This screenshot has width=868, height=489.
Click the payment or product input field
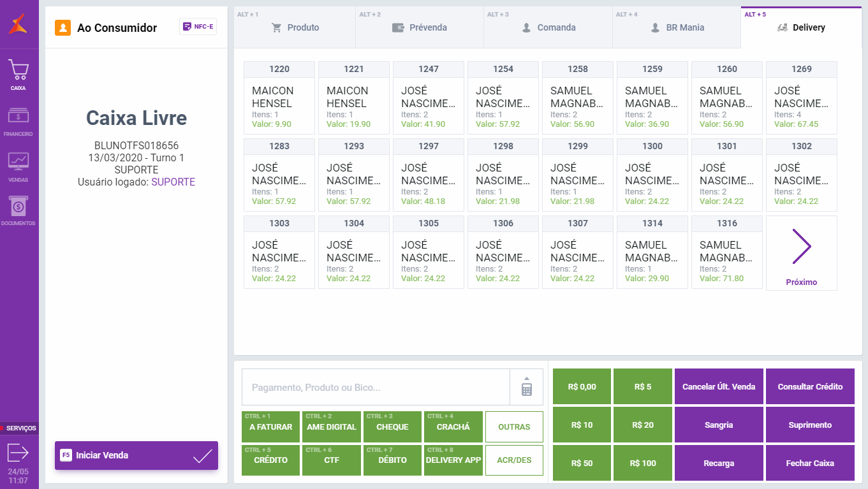376,387
